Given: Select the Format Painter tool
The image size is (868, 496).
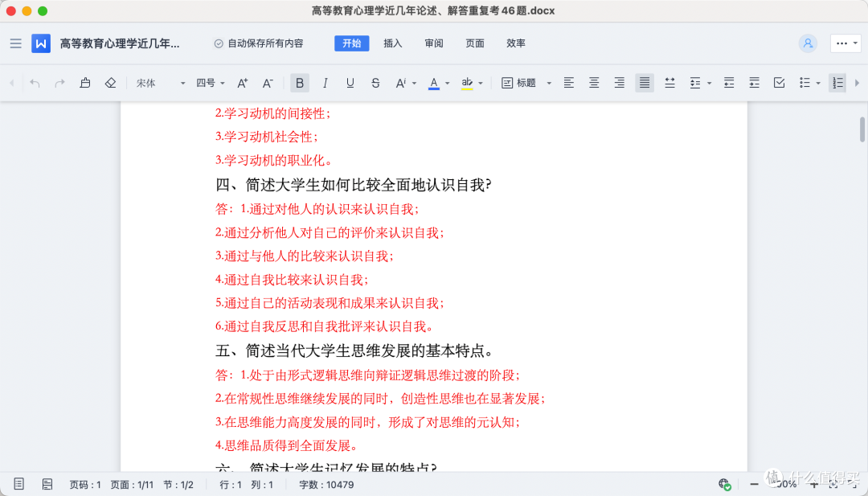Looking at the screenshot, I should (x=84, y=83).
